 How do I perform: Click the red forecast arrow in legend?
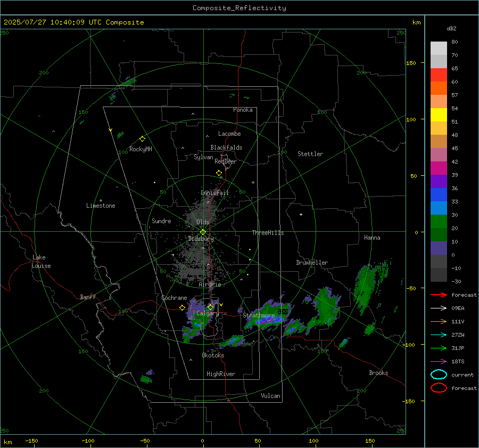point(439,295)
